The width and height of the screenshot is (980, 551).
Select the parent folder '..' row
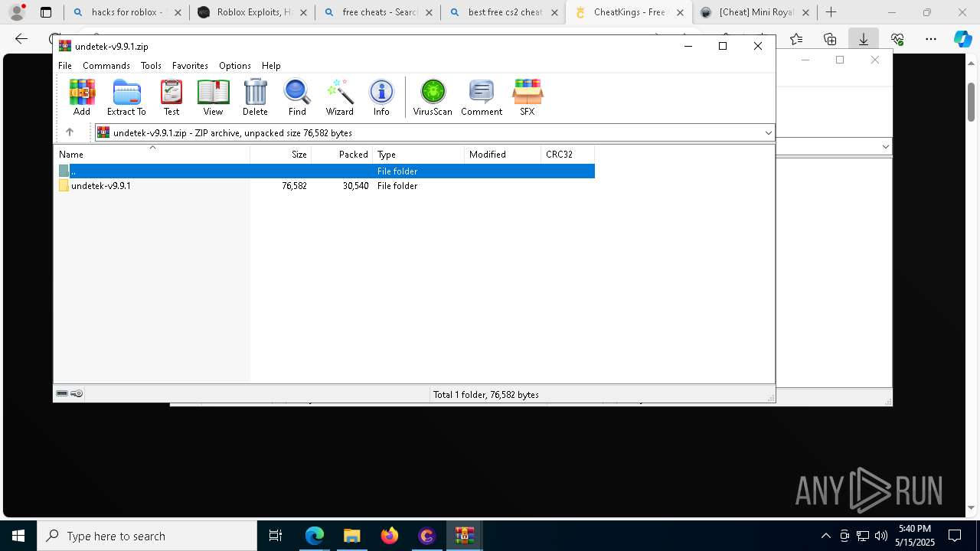pos(325,171)
